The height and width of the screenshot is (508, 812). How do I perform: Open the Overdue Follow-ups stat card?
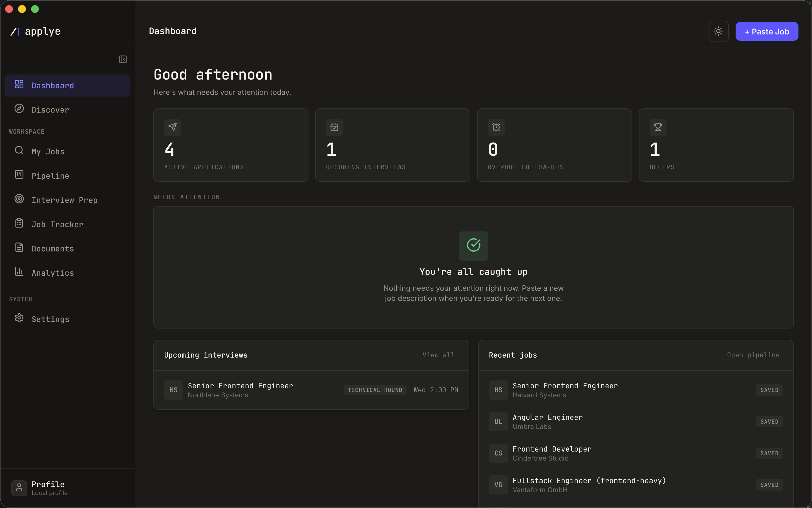click(x=554, y=145)
